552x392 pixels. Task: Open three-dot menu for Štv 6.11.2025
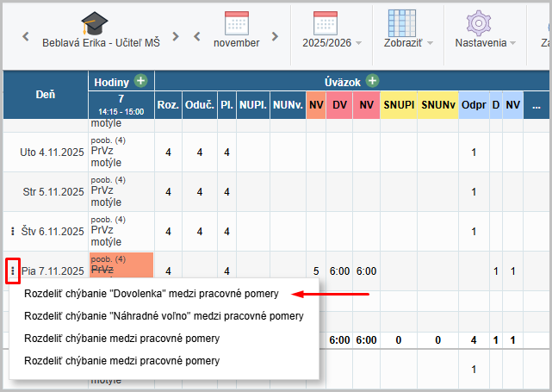(12, 232)
